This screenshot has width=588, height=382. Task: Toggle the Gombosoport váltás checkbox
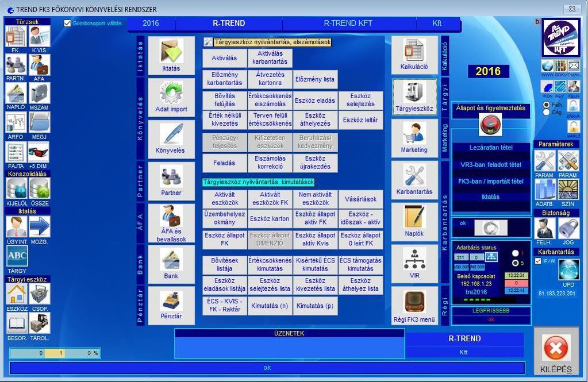point(67,23)
